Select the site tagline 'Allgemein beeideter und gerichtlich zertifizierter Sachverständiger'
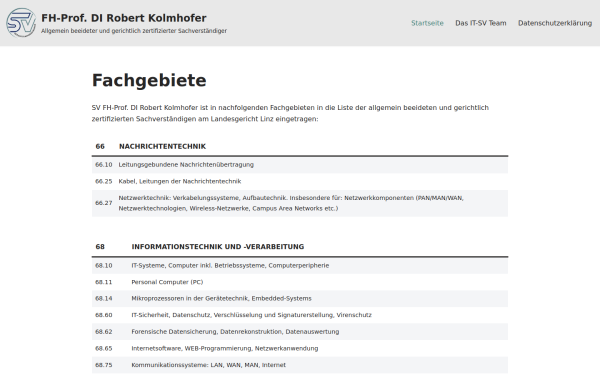This screenshot has width=600, height=375. 134,31
